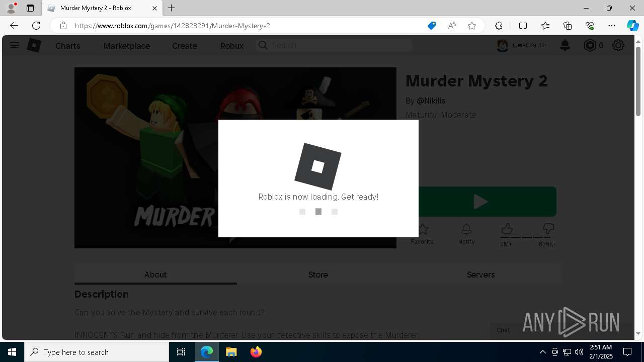Screen dimensions: 644x362
Task: Open browser Extensions puzzle icon
Action: 499,26
